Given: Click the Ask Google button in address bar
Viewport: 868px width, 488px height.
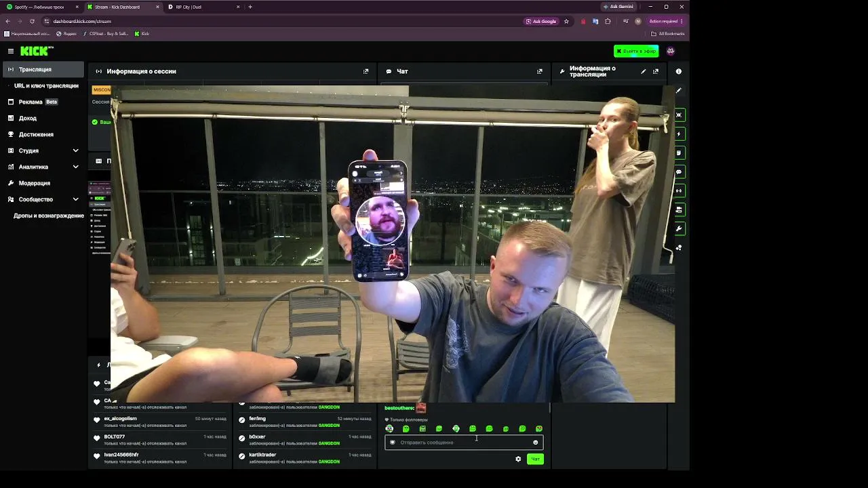Looking at the screenshot, I should 540,21.
